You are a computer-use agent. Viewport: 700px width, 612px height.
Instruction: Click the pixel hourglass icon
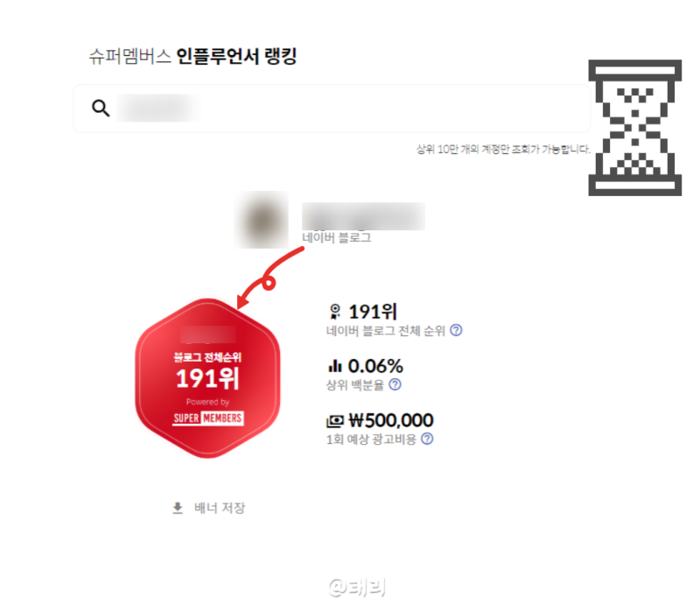point(635,128)
